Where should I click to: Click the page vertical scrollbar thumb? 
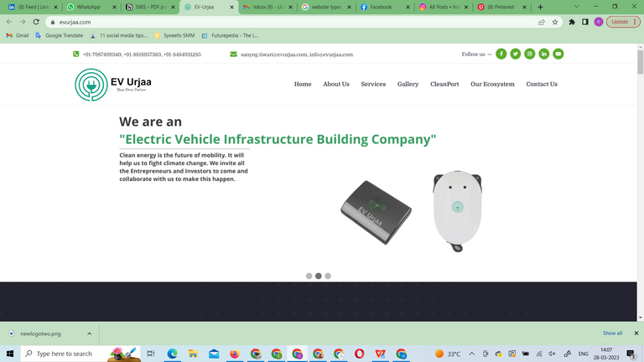click(641, 61)
